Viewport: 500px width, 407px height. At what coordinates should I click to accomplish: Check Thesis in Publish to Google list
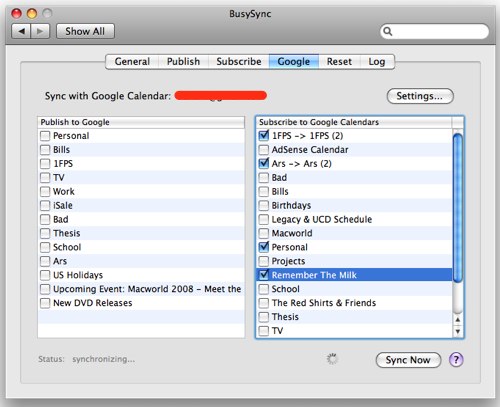(45, 233)
